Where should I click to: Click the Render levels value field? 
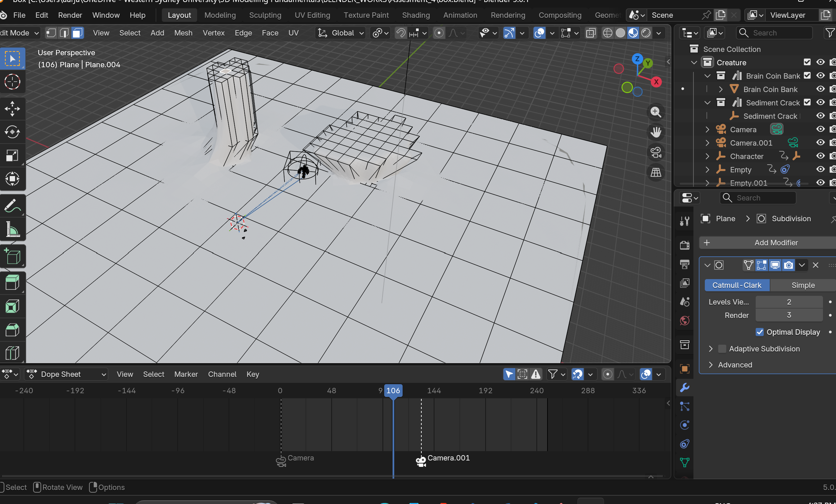point(789,315)
